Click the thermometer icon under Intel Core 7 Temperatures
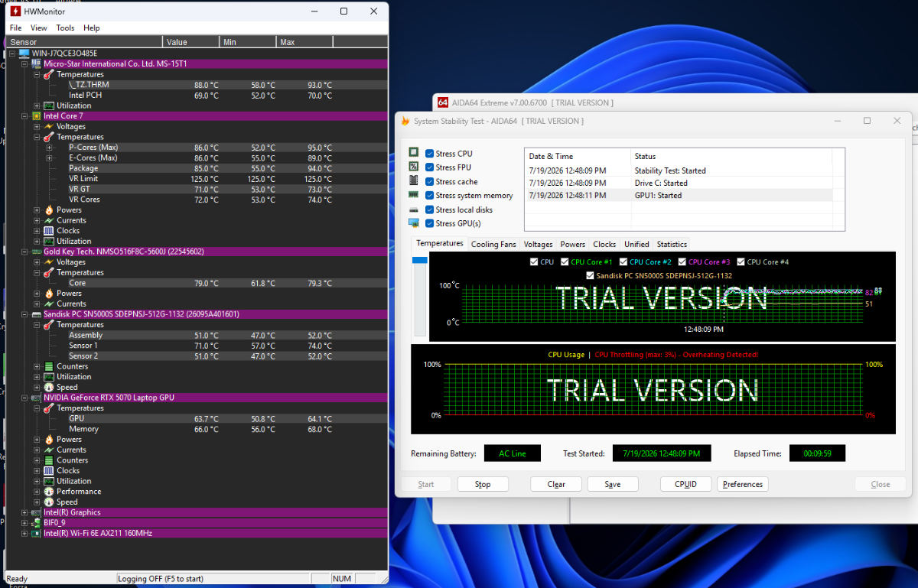Viewport: 918px width, 588px height. pyautogui.click(x=49, y=137)
